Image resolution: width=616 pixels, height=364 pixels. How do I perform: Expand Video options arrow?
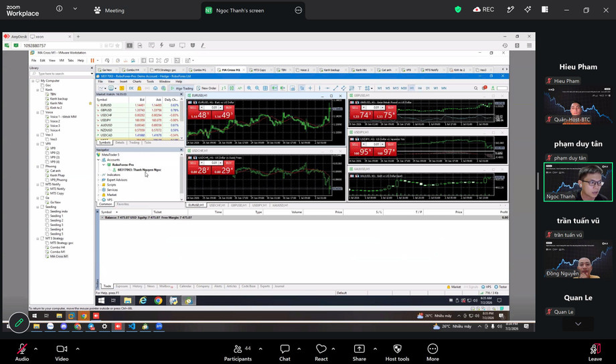(x=78, y=349)
